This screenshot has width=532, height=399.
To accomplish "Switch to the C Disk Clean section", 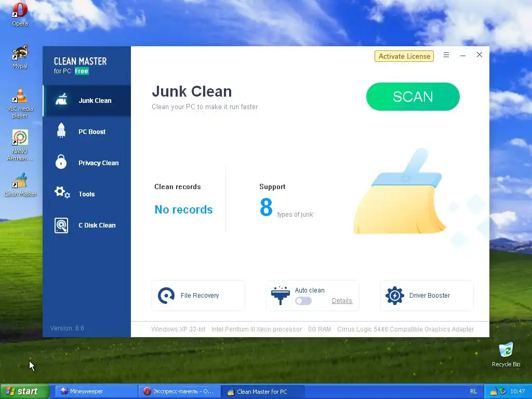I will 87,225.
